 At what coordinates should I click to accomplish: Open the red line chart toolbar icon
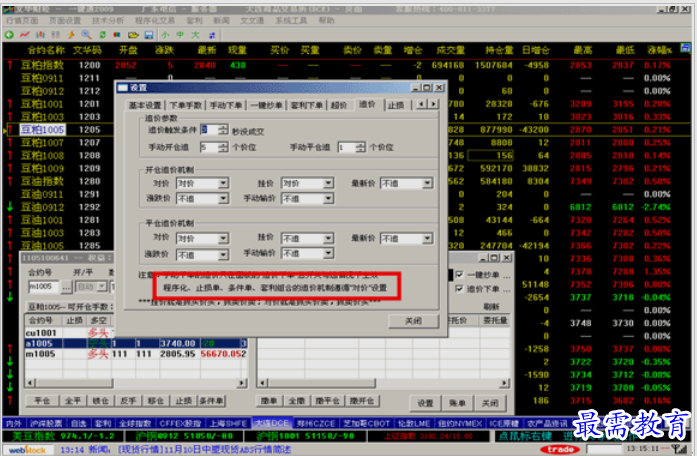click(25, 35)
